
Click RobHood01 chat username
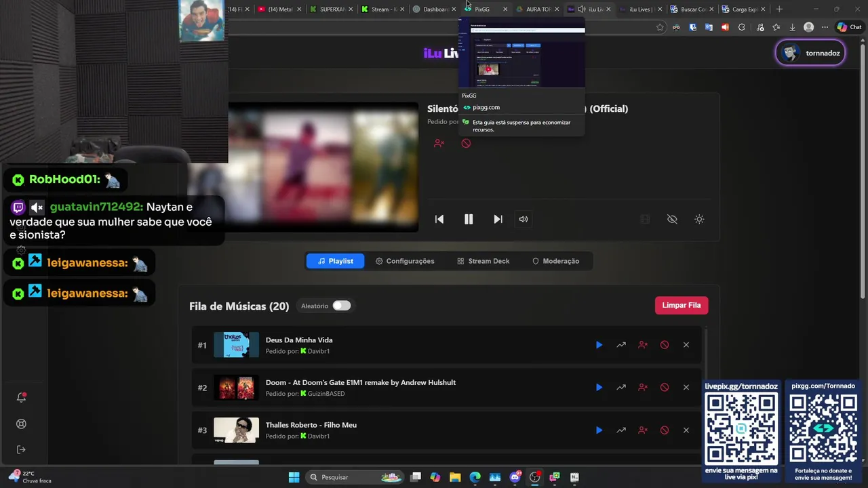[64, 180]
